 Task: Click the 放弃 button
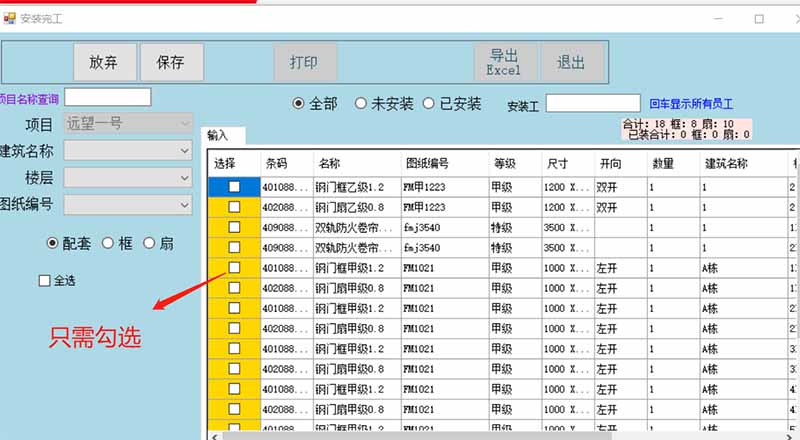(x=104, y=62)
